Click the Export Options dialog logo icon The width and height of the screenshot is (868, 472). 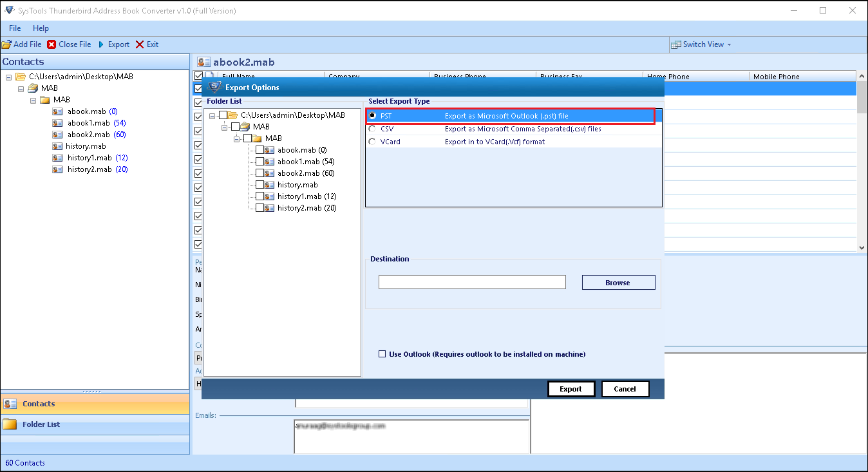(214, 87)
